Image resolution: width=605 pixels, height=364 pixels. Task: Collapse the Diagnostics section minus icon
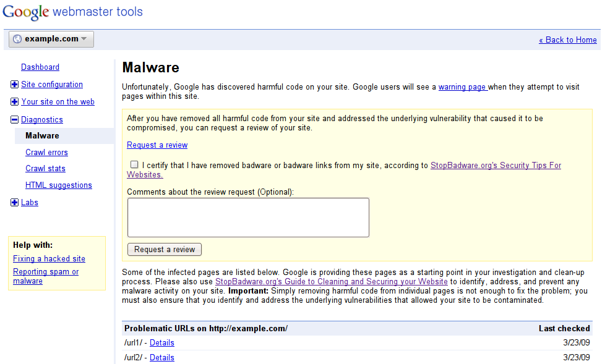point(15,120)
